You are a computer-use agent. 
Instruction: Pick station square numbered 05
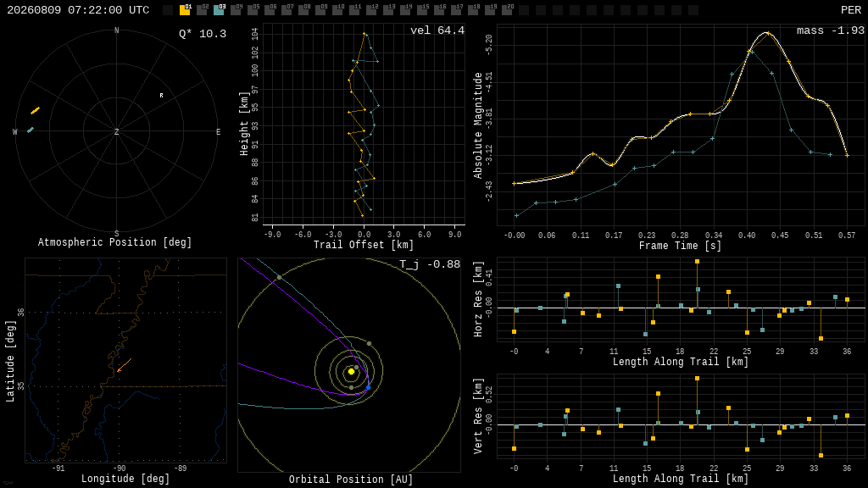coord(253,10)
